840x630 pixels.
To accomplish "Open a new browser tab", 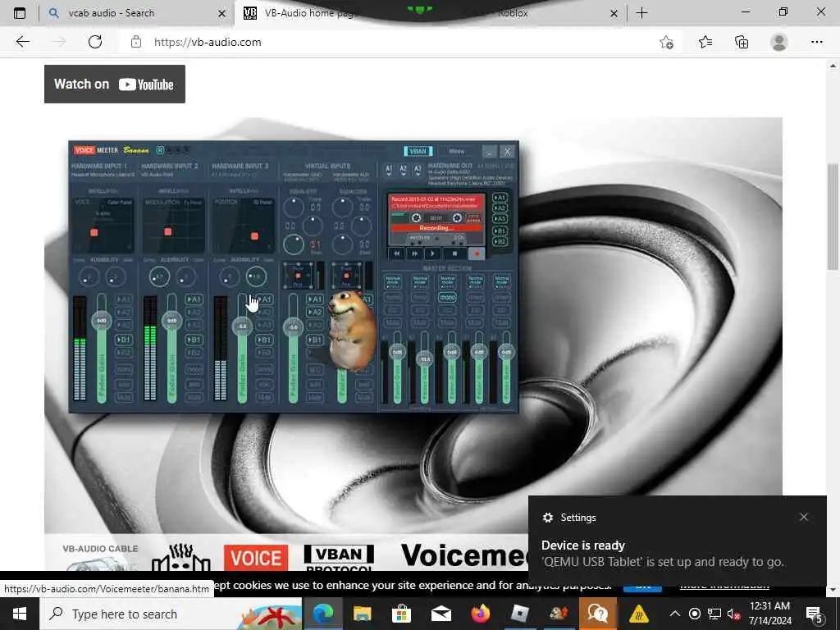I will (641, 13).
